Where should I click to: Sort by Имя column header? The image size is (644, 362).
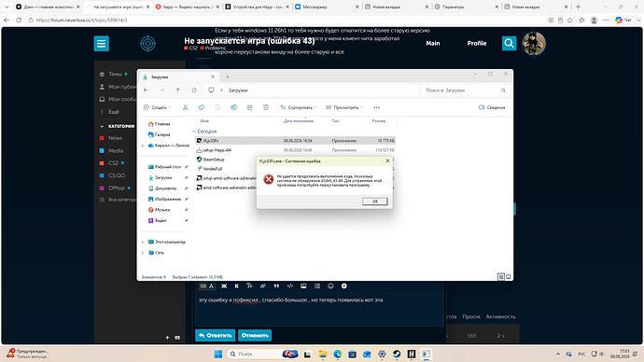(x=204, y=120)
